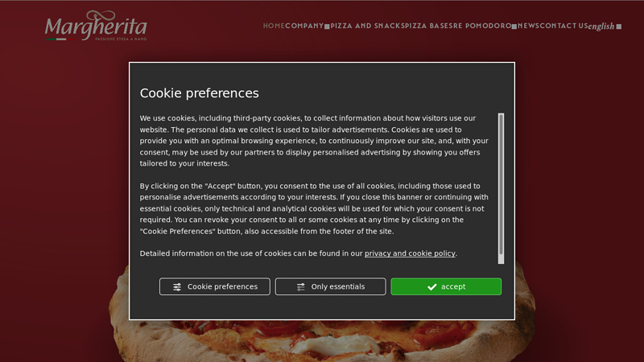
Task: Click RE Pomodoro in navigation
Action: pyautogui.click(x=481, y=26)
